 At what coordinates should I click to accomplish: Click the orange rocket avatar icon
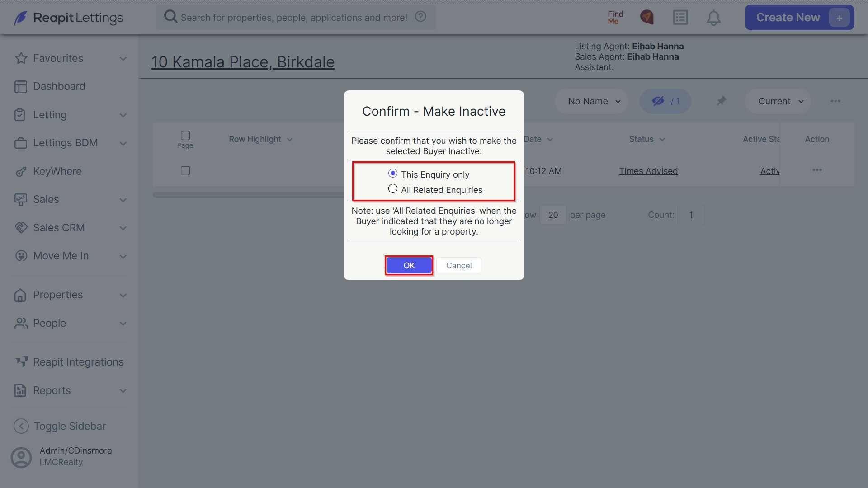(x=646, y=18)
